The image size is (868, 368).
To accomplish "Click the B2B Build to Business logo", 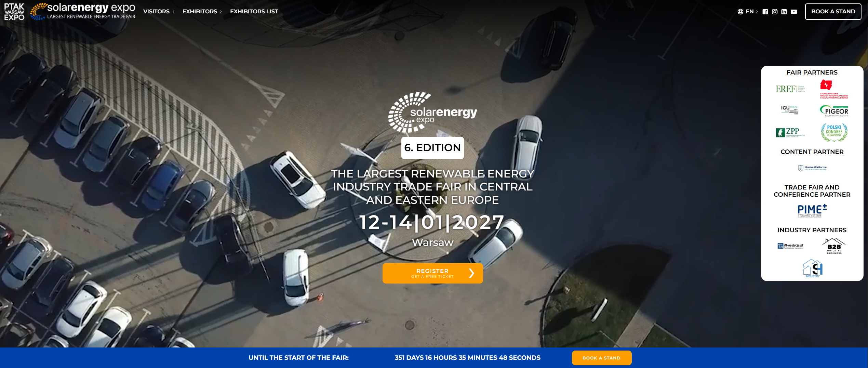I will click(x=833, y=245).
